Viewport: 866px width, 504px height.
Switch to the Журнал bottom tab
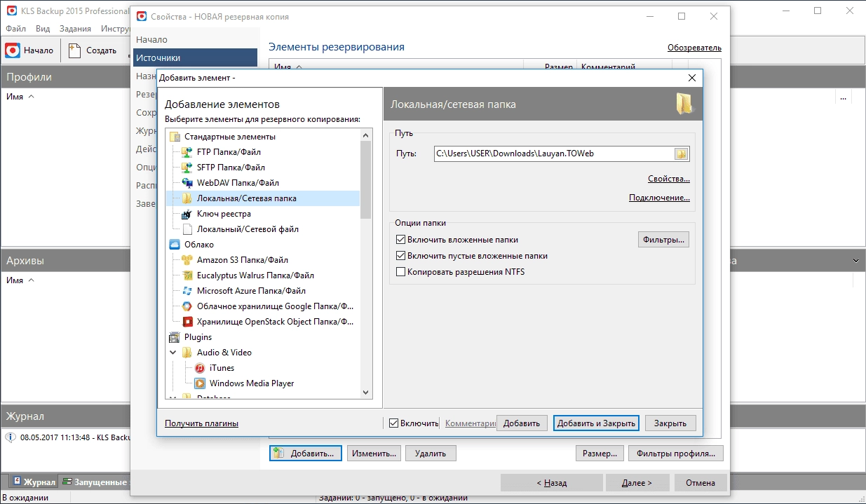34,482
